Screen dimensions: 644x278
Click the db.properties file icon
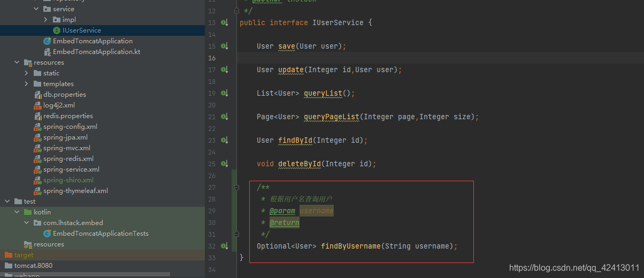click(37, 95)
